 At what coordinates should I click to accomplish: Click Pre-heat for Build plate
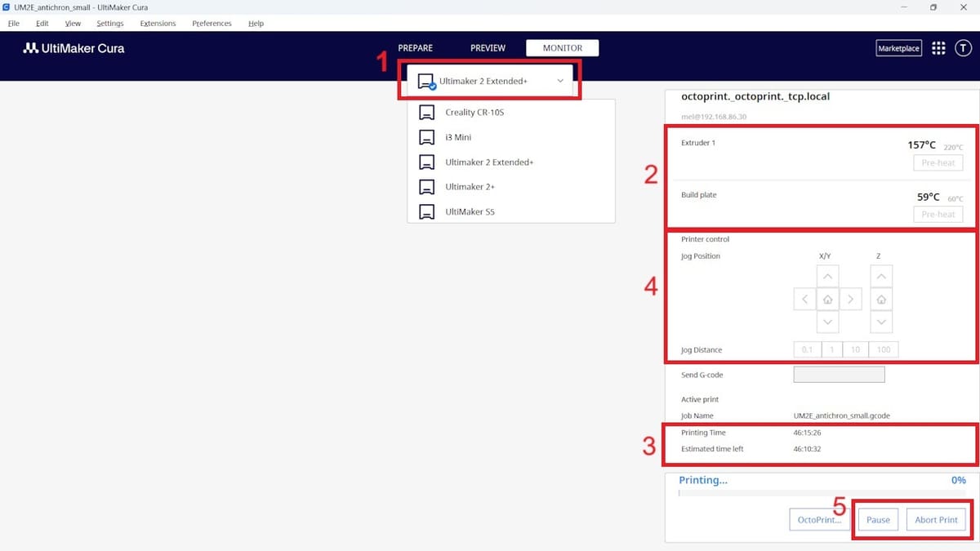point(938,214)
